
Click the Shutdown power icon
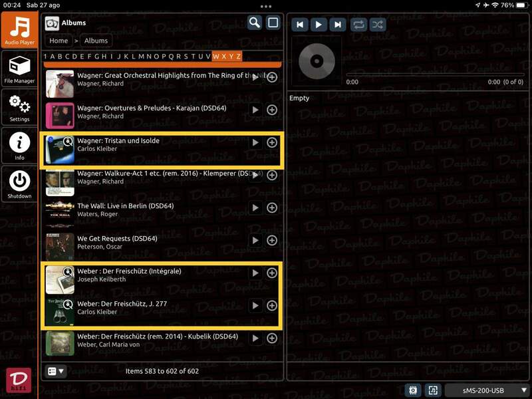pos(19,184)
